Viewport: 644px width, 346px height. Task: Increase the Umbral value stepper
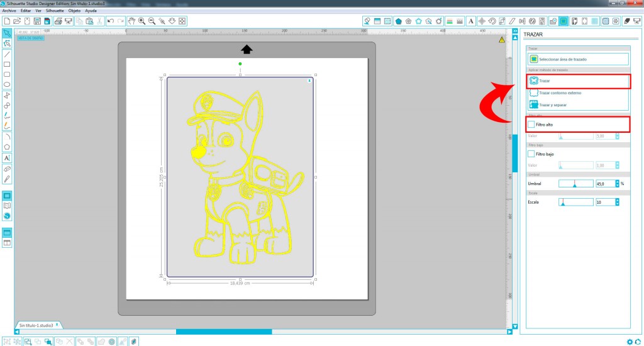click(617, 183)
